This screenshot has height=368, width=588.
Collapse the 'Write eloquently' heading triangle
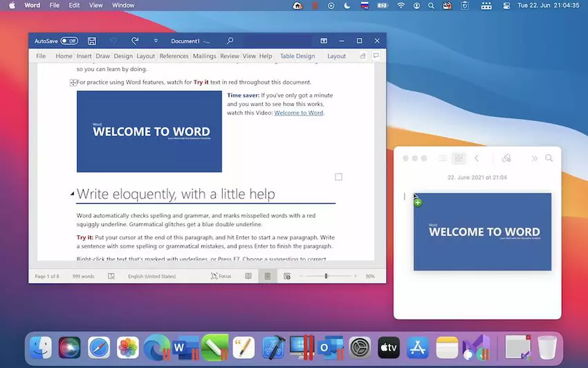tap(73, 194)
